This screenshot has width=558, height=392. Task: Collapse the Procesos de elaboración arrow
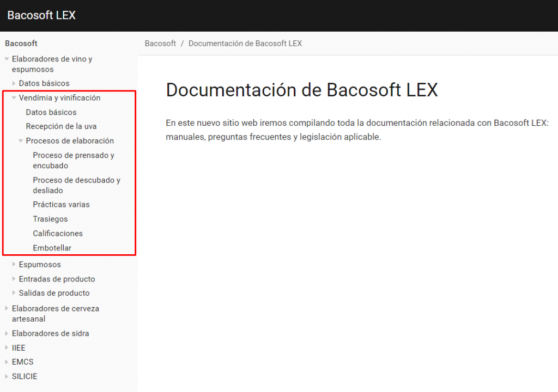coord(21,141)
